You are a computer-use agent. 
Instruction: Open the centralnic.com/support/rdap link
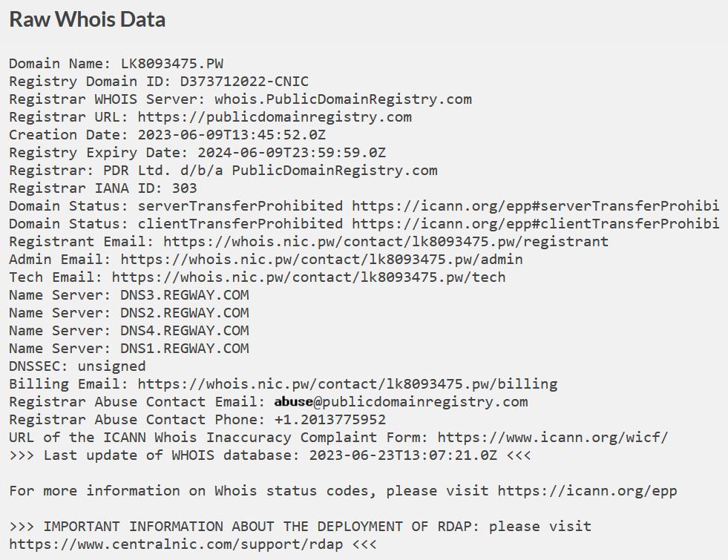(x=176, y=544)
